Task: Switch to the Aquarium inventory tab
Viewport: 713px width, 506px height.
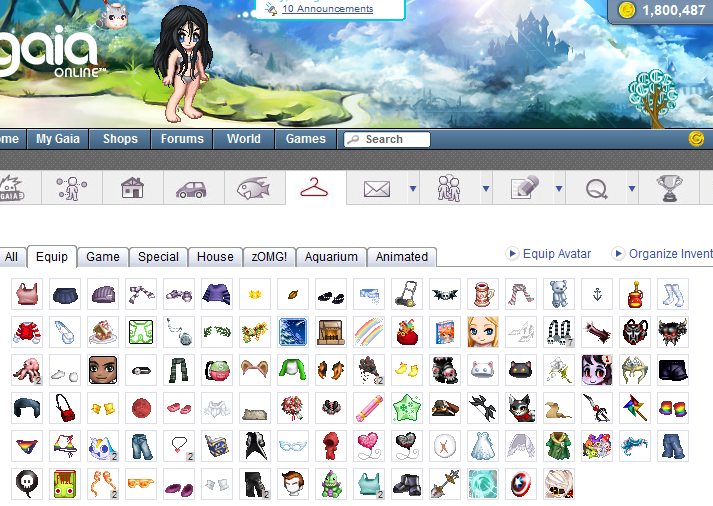Action: [331, 257]
